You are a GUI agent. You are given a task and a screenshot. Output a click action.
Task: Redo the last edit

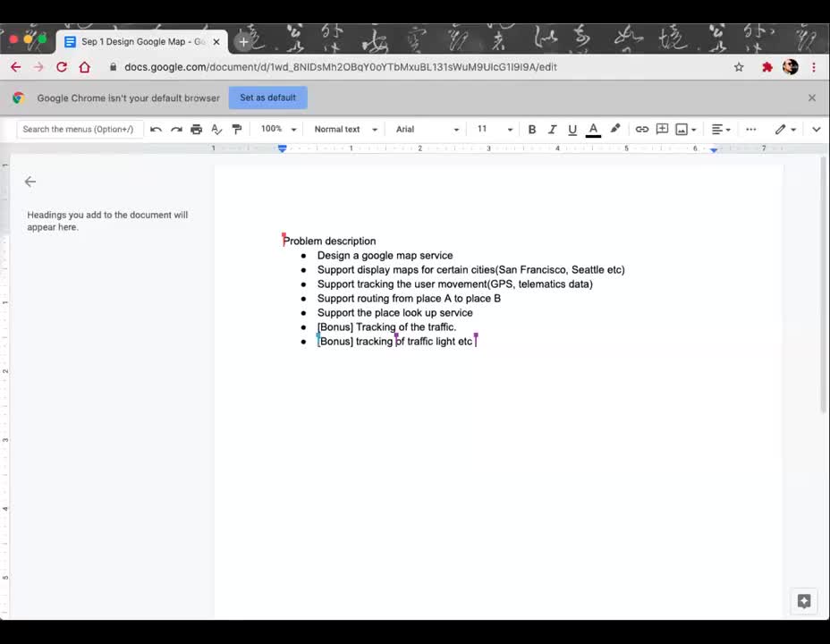[x=176, y=129]
